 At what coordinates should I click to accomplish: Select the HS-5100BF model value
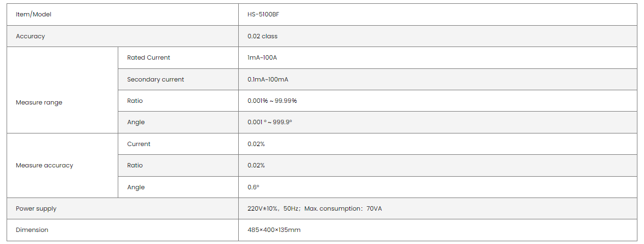263,15
